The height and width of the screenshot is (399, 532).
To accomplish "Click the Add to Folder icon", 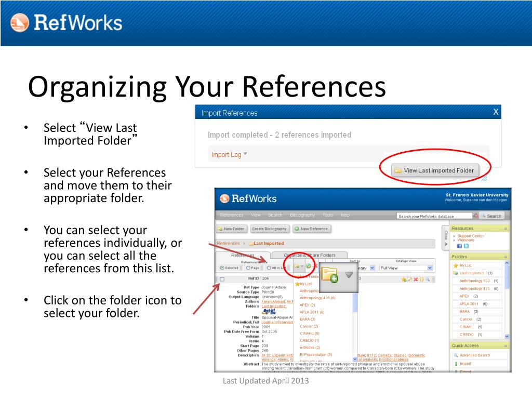I will tap(297, 267).
